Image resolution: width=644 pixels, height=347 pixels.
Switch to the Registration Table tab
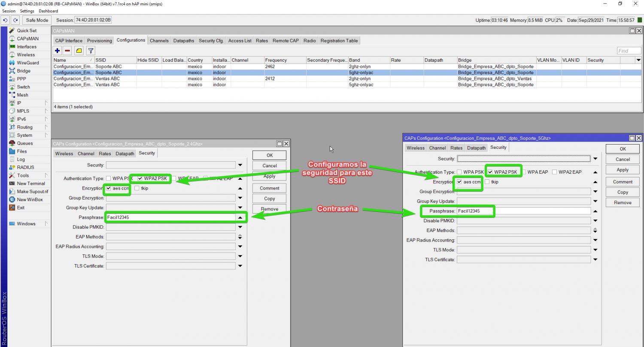click(x=339, y=41)
